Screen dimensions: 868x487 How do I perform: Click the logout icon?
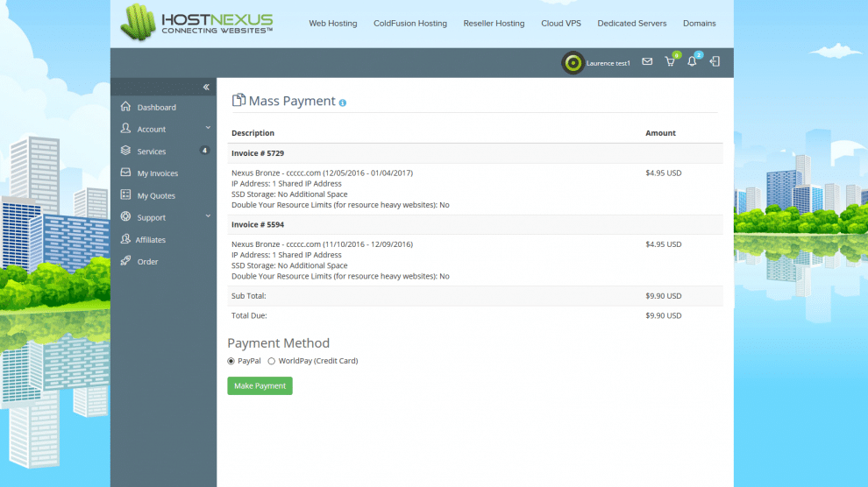click(x=715, y=61)
